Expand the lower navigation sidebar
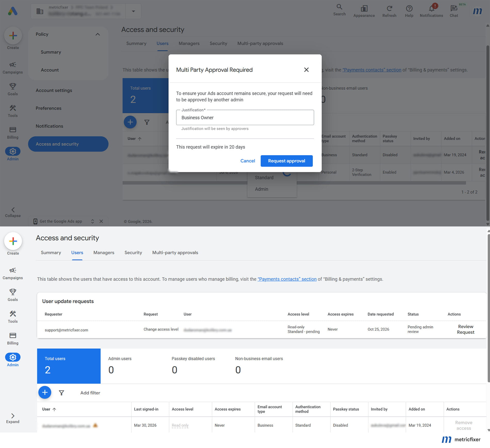This screenshot has height=448, width=490. pos(13,418)
